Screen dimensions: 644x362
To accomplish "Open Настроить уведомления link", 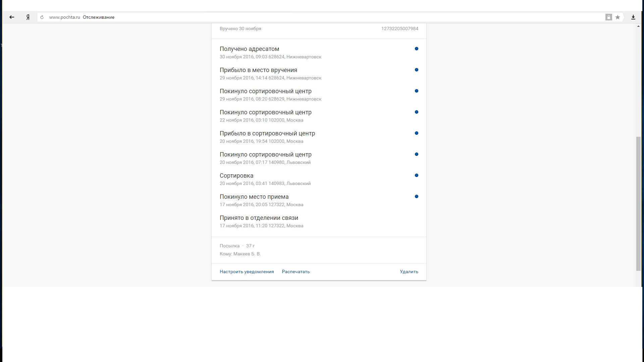I will (247, 271).
